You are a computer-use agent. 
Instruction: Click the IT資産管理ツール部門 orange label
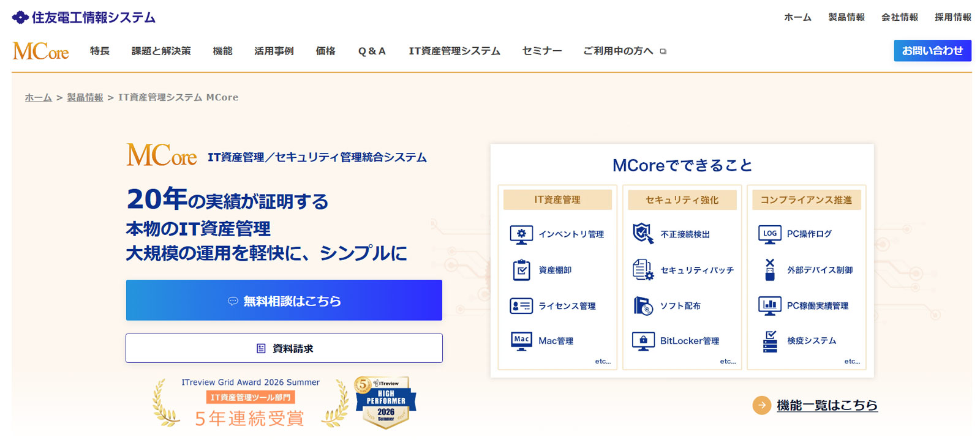pos(251,398)
